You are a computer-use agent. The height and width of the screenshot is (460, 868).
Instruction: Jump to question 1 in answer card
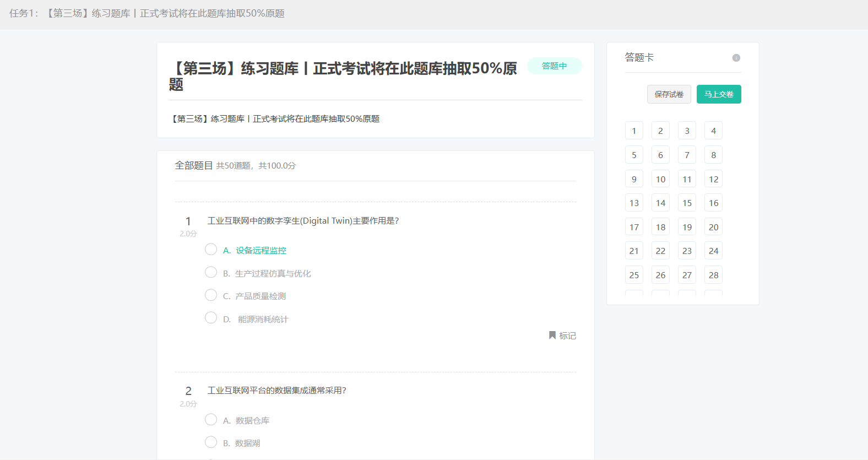tap(634, 131)
